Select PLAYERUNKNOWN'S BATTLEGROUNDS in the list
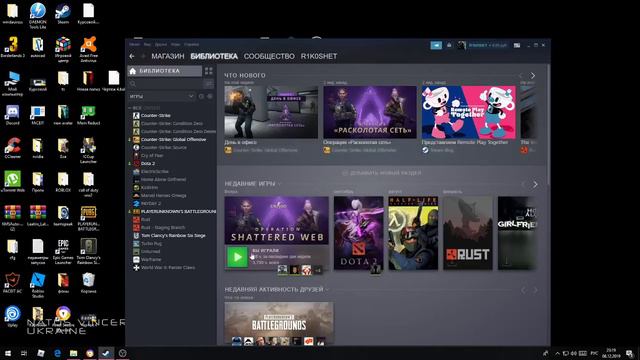640x360 pixels. click(x=174, y=211)
